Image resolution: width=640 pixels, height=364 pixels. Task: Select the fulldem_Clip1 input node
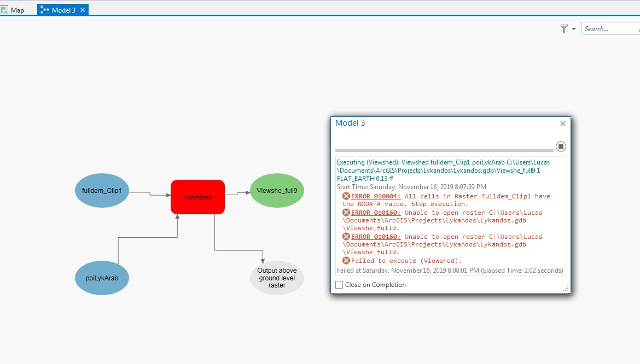tap(102, 190)
